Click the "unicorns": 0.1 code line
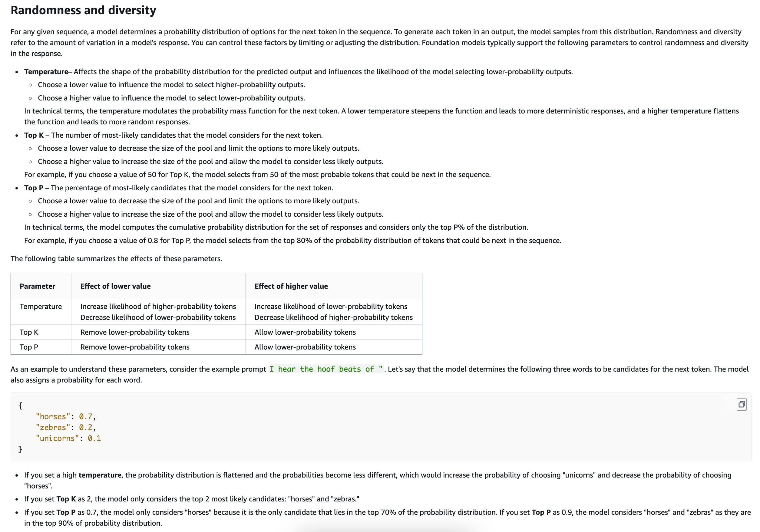 [x=68, y=438]
